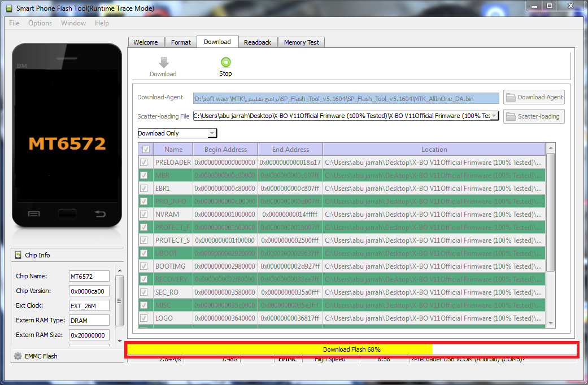Click the Download Flash 68% progress bar

point(352,349)
